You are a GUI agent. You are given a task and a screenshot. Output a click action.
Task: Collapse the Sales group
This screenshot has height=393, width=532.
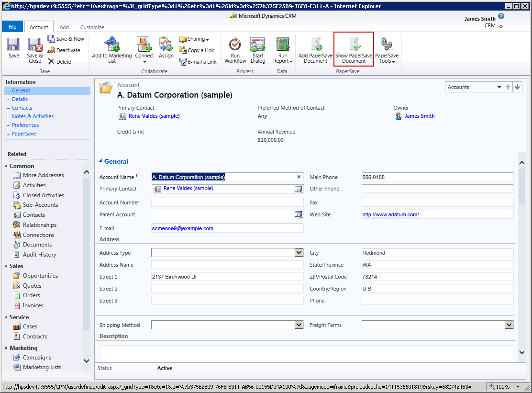pyautogui.click(x=6, y=266)
